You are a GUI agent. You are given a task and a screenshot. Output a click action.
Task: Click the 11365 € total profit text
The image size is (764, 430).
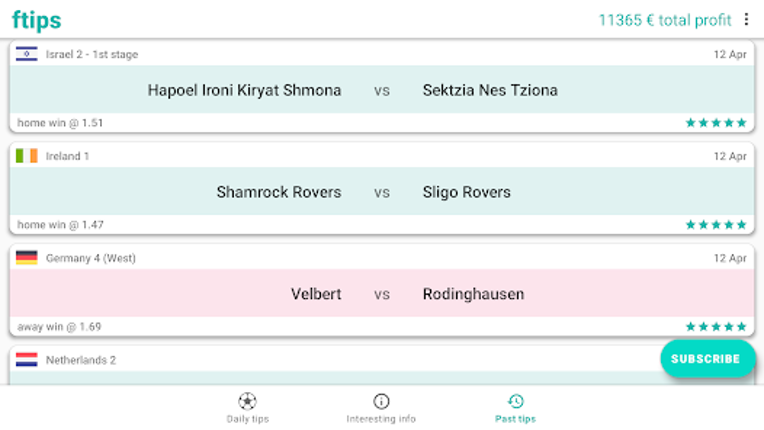(665, 20)
